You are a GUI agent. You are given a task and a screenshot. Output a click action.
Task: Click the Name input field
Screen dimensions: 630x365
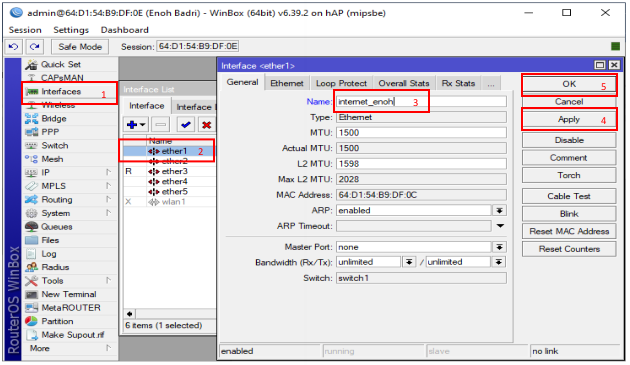[x=421, y=102]
